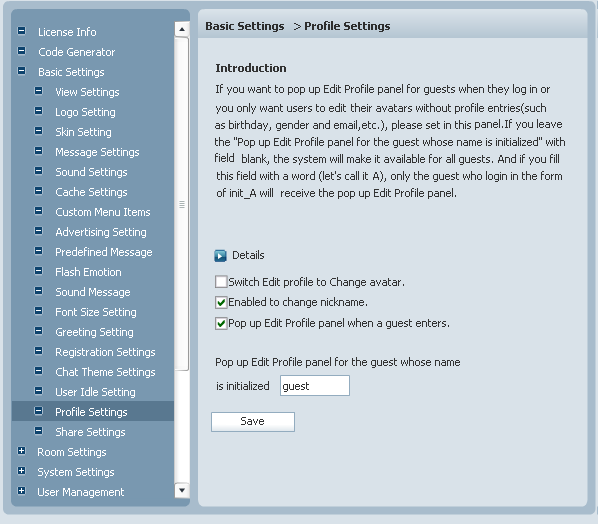Viewport: 598px width, 524px height.
Task: Collapse the Basic Settings section
Action: click(x=22, y=71)
